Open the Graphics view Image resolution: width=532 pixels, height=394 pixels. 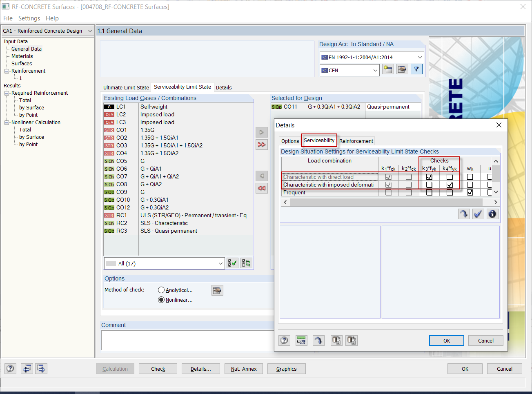(x=286, y=369)
